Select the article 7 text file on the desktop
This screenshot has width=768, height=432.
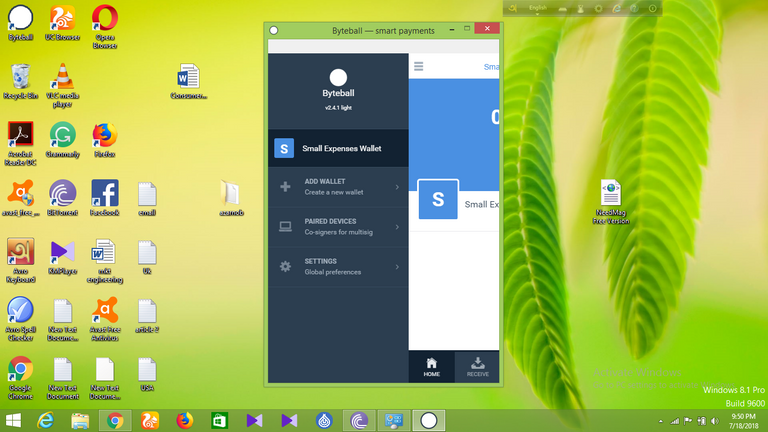[147, 315]
